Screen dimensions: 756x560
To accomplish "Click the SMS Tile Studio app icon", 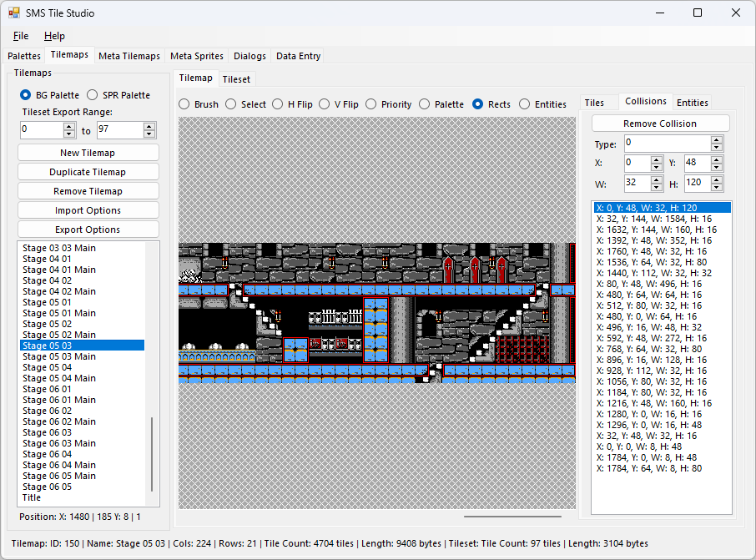I will 14,13.
